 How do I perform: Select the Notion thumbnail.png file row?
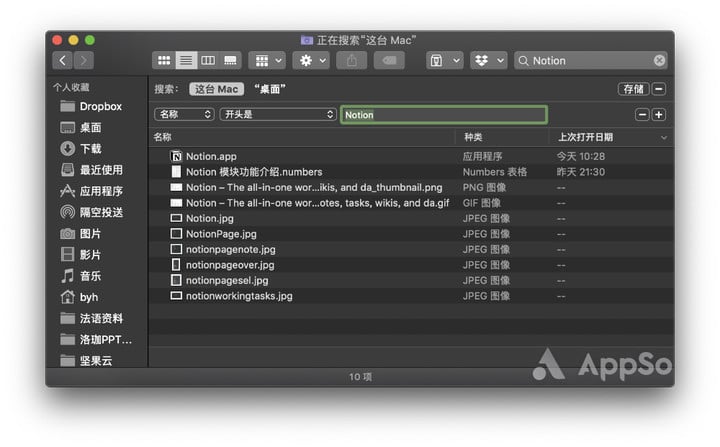click(411, 187)
